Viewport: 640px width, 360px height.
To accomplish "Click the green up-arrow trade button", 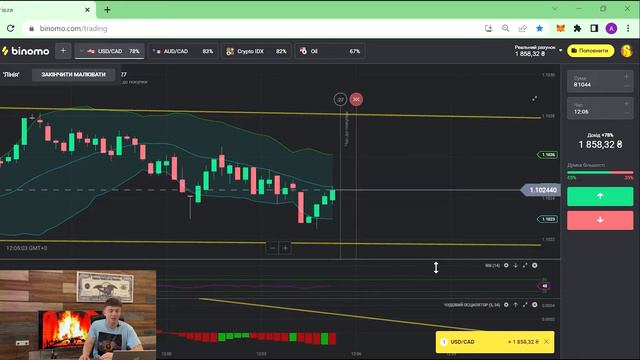I will (x=600, y=196).
